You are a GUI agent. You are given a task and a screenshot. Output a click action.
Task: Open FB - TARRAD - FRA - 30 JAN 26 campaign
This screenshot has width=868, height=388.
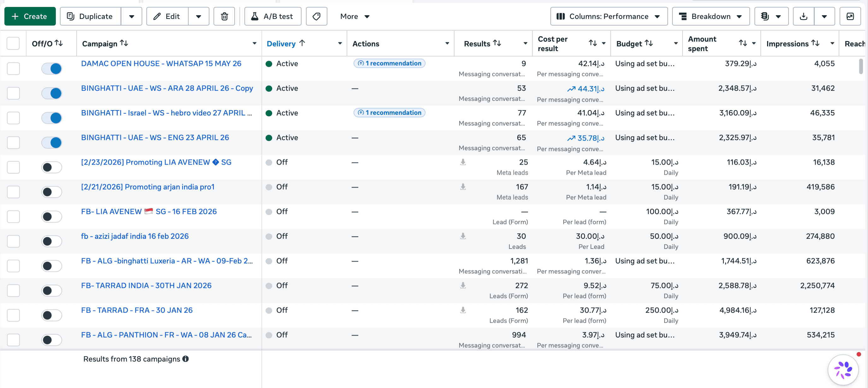137,310
